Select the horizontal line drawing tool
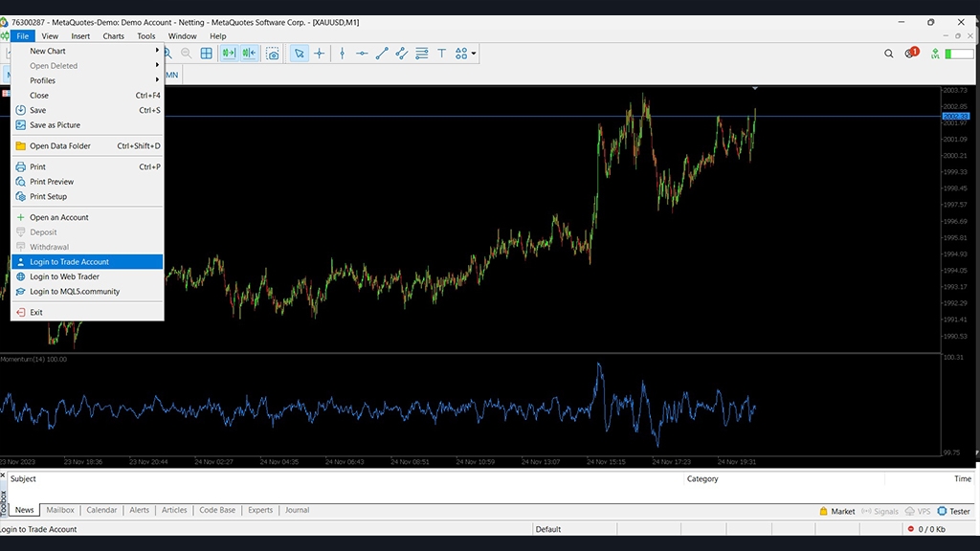980x551 pixels. [x=362, y=54]
